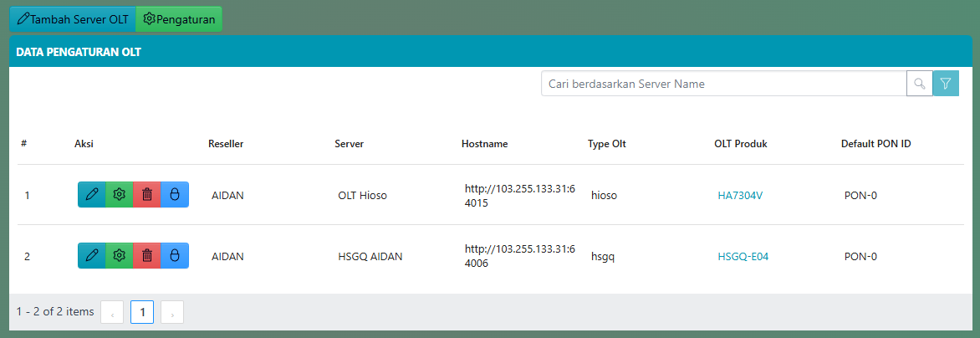The height and width of the screenshot is (338, 980).
Task: Click the blue mouse icon for OLT Hioso
Action: [175, 194]
